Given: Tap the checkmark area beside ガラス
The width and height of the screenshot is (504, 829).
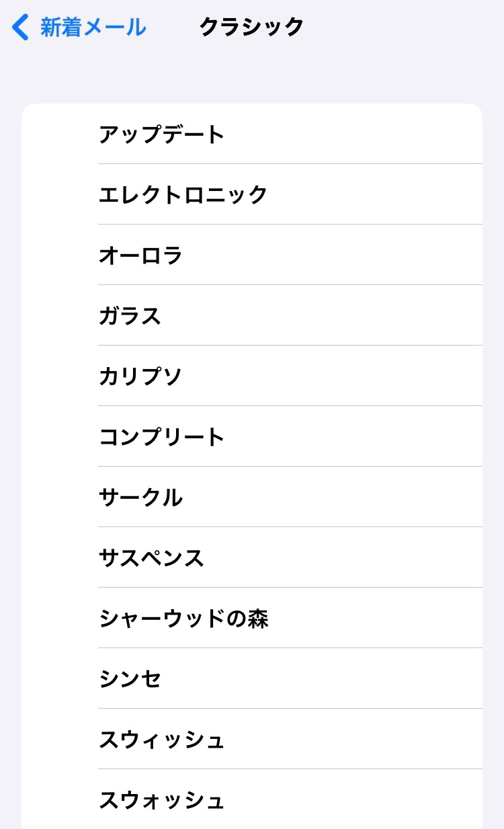Looking at the screenshot, I should pos(60,316).
